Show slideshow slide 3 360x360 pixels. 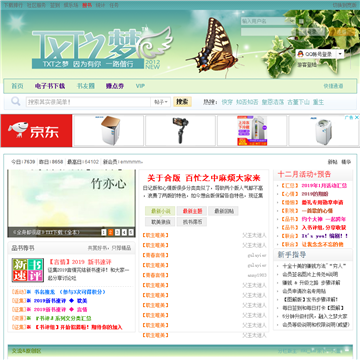[117, 232]
